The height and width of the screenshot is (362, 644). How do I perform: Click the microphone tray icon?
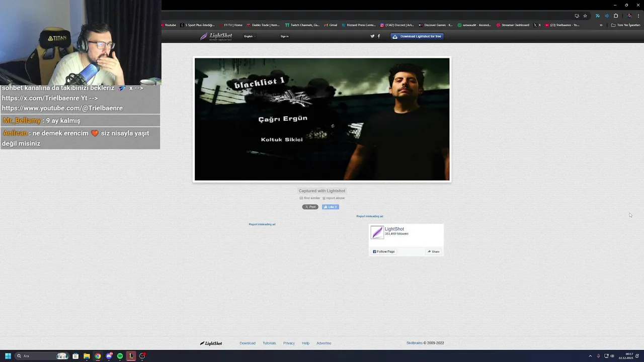[x=598, y=356]
